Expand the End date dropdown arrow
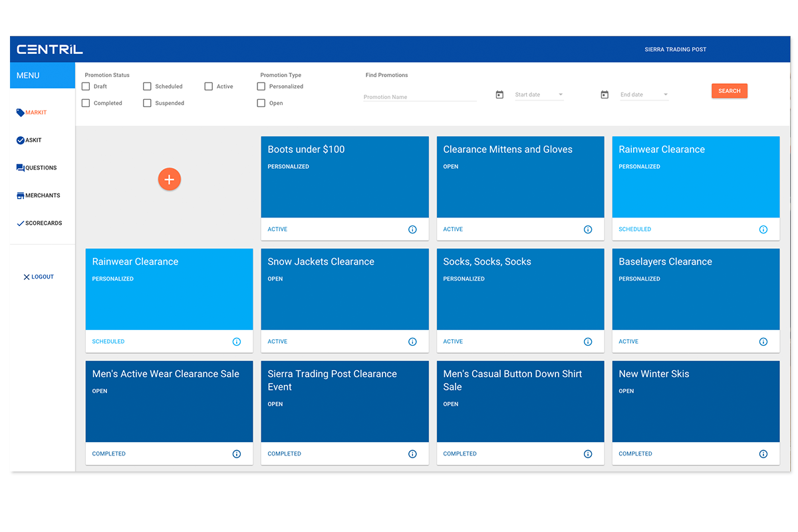The width and height of the screenshot is (798, 532). coord(666,94)
